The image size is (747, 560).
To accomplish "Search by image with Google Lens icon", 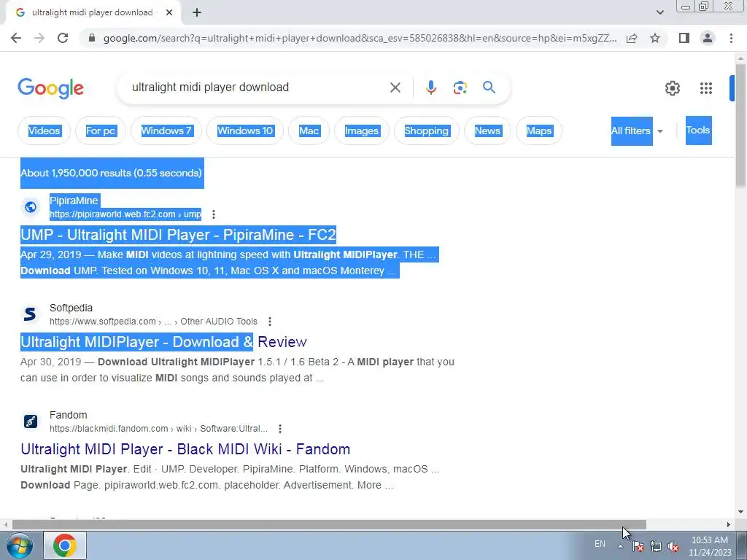I will tap(460, 87).
